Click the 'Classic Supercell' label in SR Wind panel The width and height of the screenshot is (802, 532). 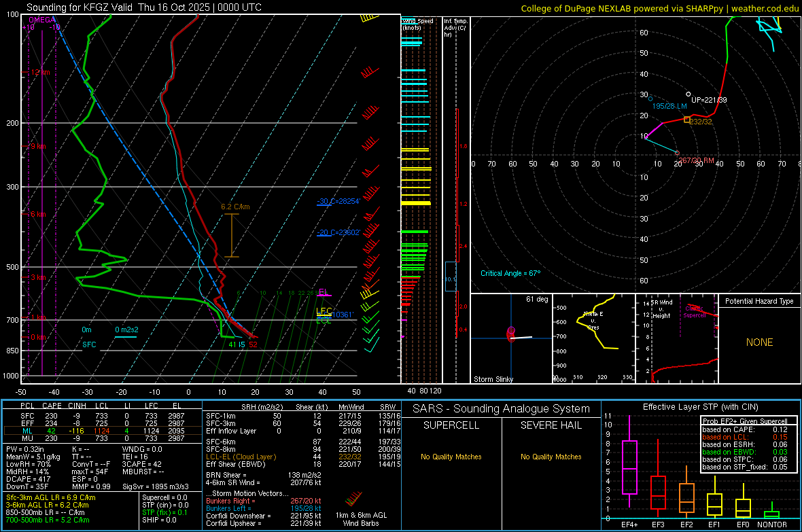click(695, 312)
